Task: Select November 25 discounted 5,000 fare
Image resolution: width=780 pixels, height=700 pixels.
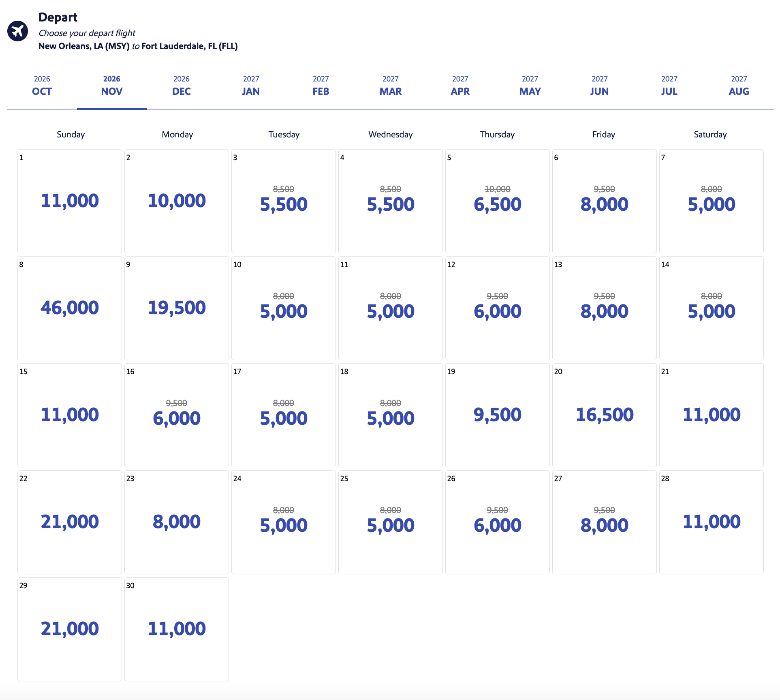Action: 391,522
